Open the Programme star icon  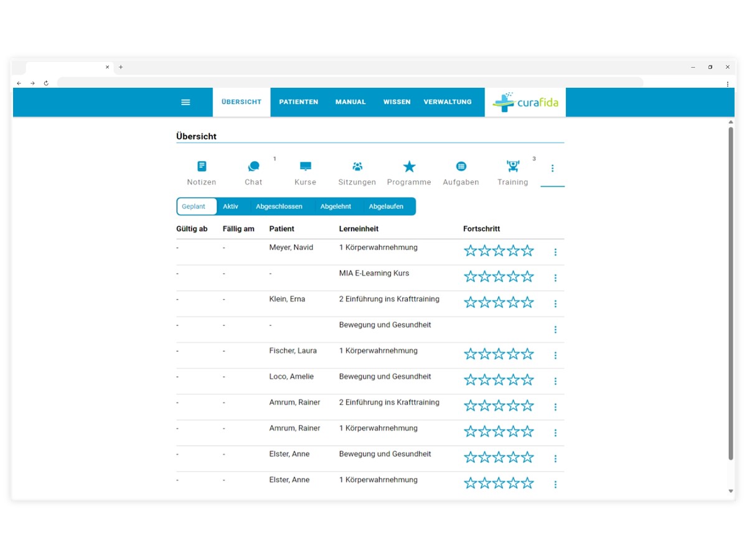409,166
